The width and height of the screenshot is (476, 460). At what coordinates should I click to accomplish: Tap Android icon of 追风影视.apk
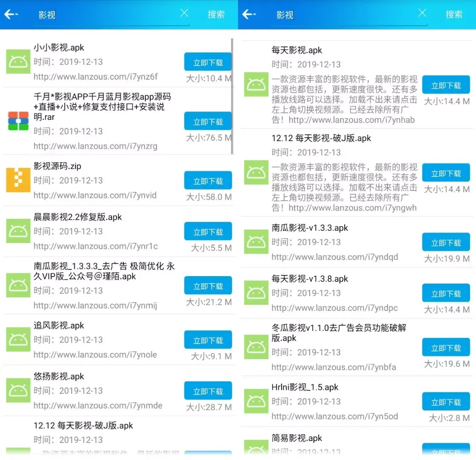18,340
